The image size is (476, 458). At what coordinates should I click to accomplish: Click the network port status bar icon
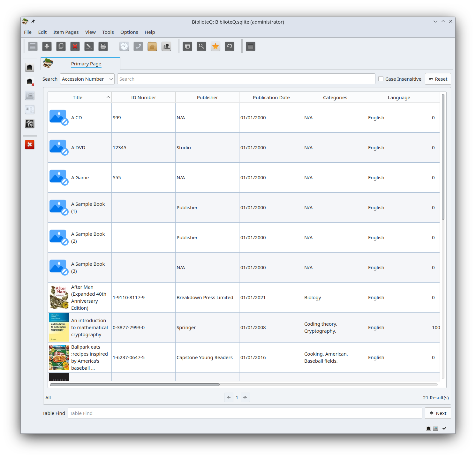coord(428,428)
